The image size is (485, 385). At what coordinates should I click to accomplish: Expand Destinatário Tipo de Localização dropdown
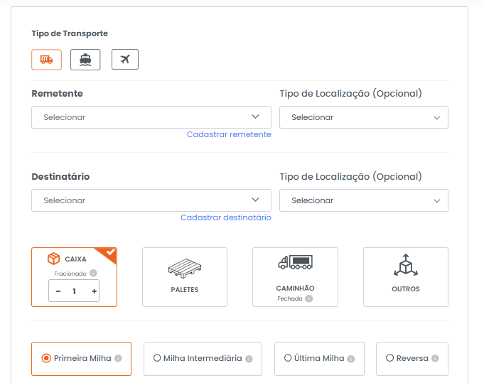tap(364, 200)
